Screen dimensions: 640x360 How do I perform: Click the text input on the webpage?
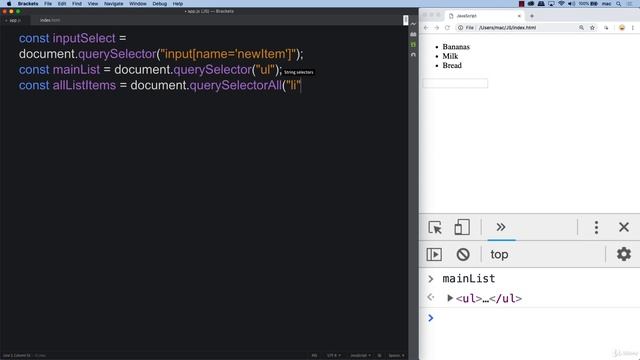(x=455, y=83)
